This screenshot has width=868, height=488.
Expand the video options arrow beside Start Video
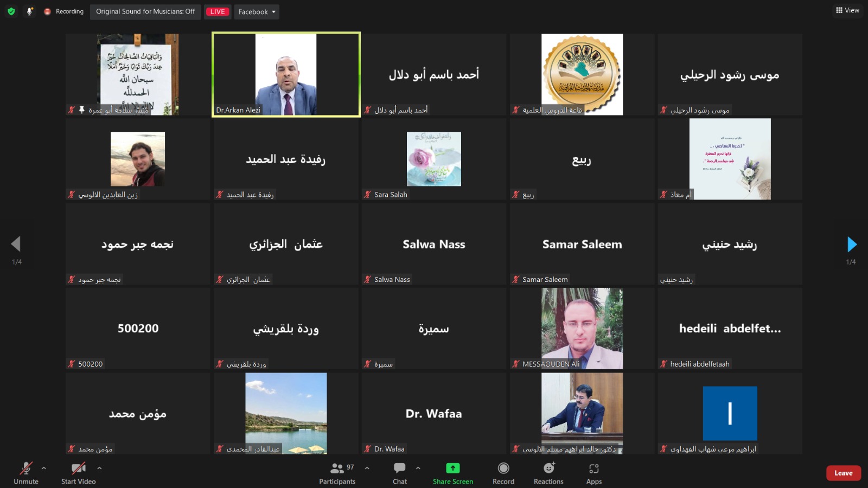click(99, 468)
